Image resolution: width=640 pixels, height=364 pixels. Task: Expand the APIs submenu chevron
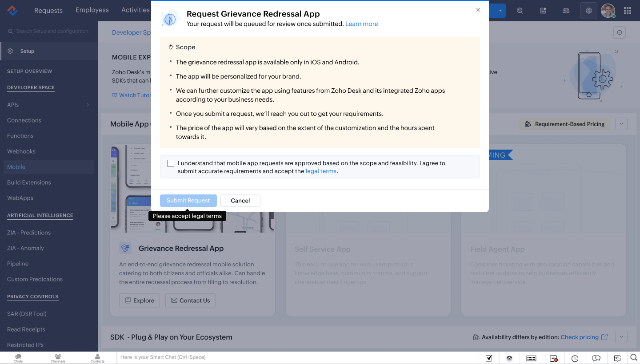point(88,105)
